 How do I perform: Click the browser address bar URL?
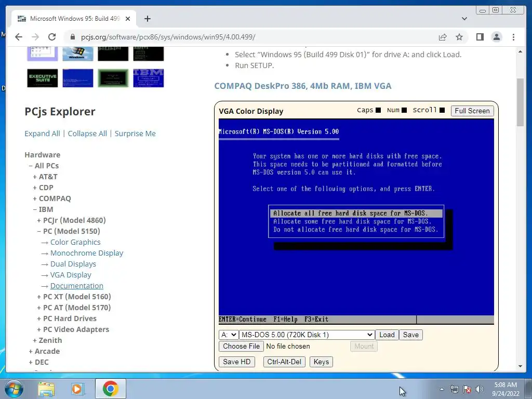click(168, 37)
